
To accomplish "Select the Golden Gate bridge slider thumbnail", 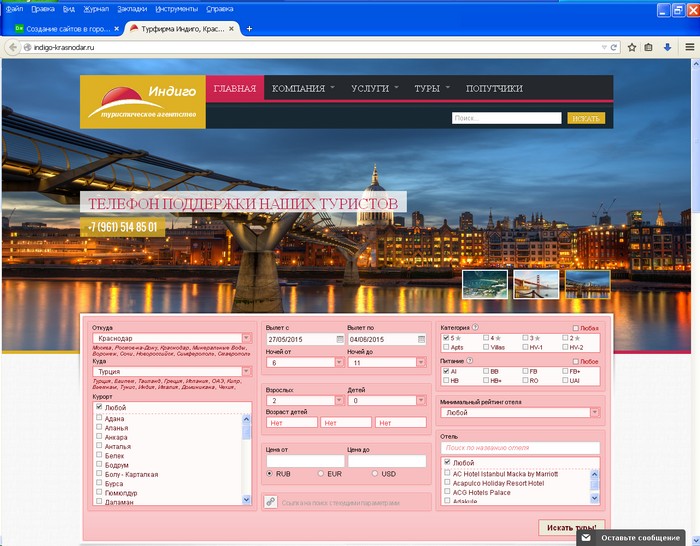I will tap(536, 284).
